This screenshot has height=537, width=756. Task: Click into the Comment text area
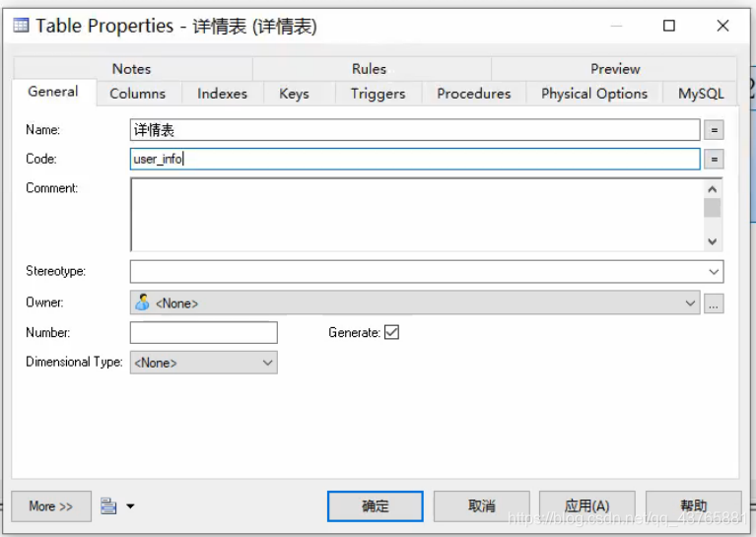[x=417, y=215]
